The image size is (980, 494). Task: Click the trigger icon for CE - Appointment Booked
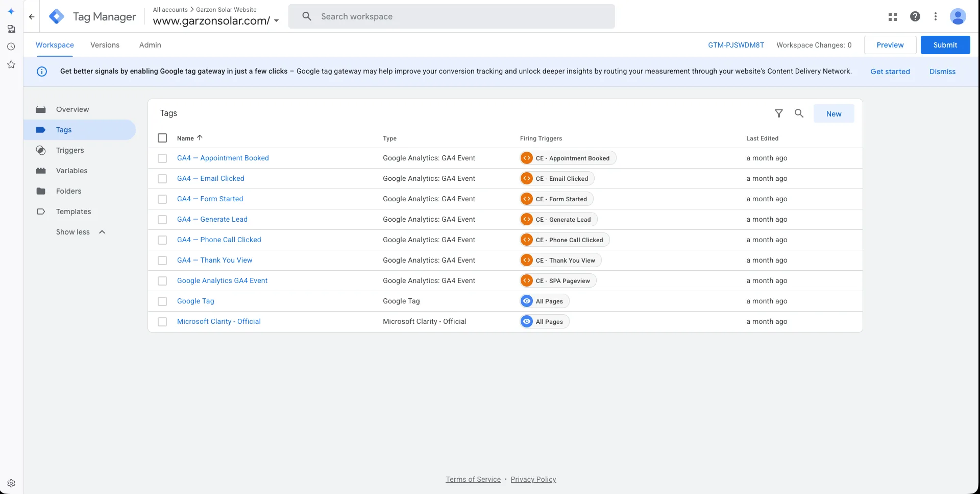tap(527, 158)
